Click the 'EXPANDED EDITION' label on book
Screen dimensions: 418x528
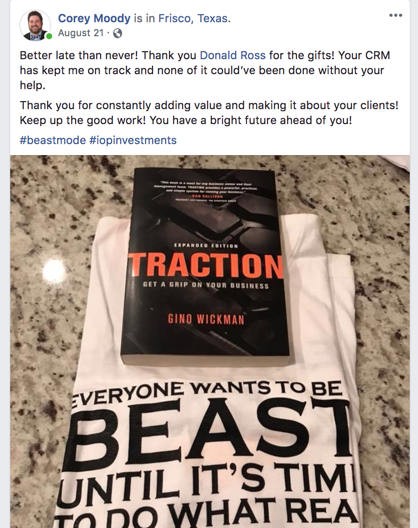(x=206, y=246)
